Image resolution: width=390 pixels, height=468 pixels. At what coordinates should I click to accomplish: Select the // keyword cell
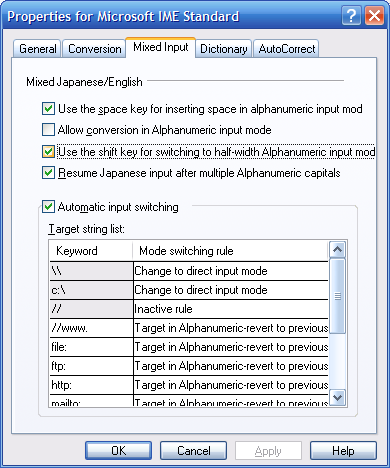tap(91, 309)
